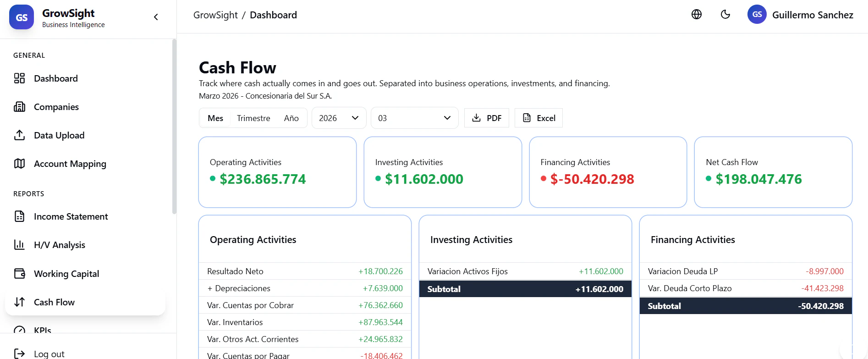This screenshot has height=359, width=868.
Task: Open Account Mapping from sidebar
Action: pos(85,164)
